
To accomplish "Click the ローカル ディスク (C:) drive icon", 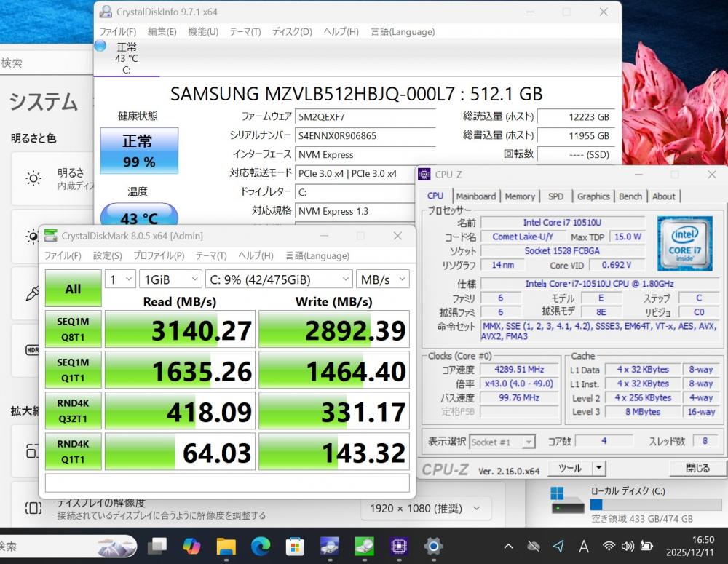I will click(567, 500).
